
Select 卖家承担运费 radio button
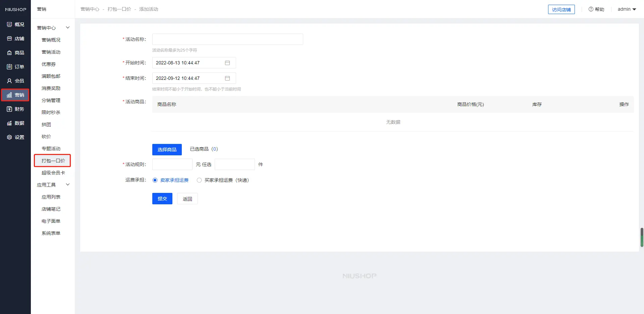[155, 180]
